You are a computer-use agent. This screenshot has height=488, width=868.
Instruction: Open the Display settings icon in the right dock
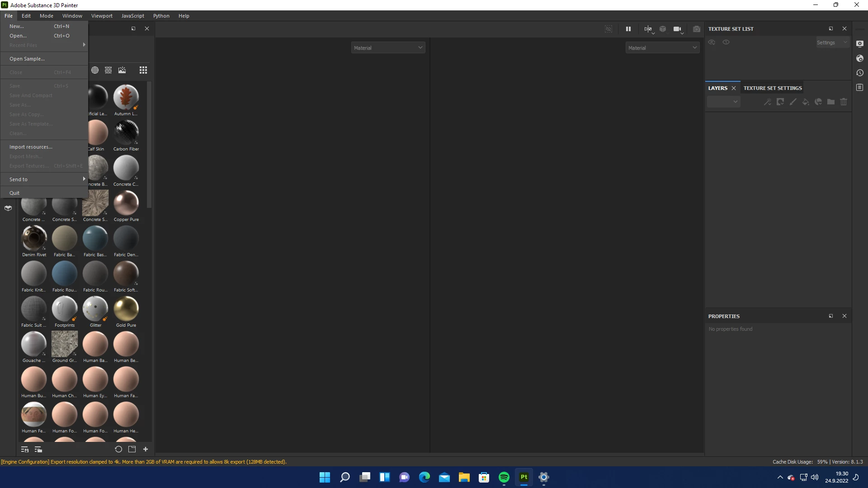pos(860,44)
